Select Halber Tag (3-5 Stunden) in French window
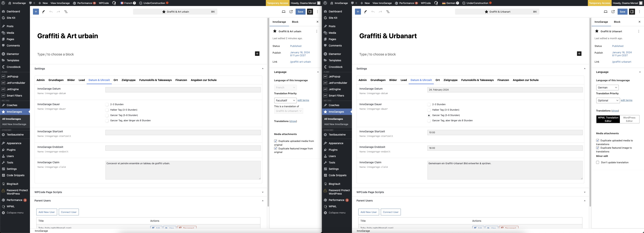This screenshot has height=233, width=644. coord(107,110)
